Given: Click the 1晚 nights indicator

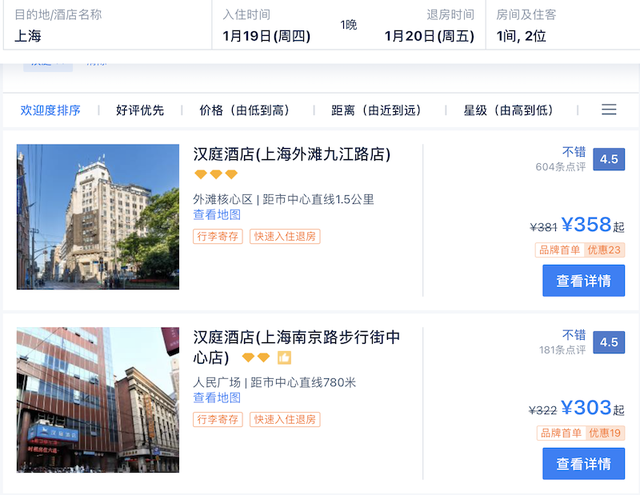Looking at the screenshot, I should click(x=349, y=25).
